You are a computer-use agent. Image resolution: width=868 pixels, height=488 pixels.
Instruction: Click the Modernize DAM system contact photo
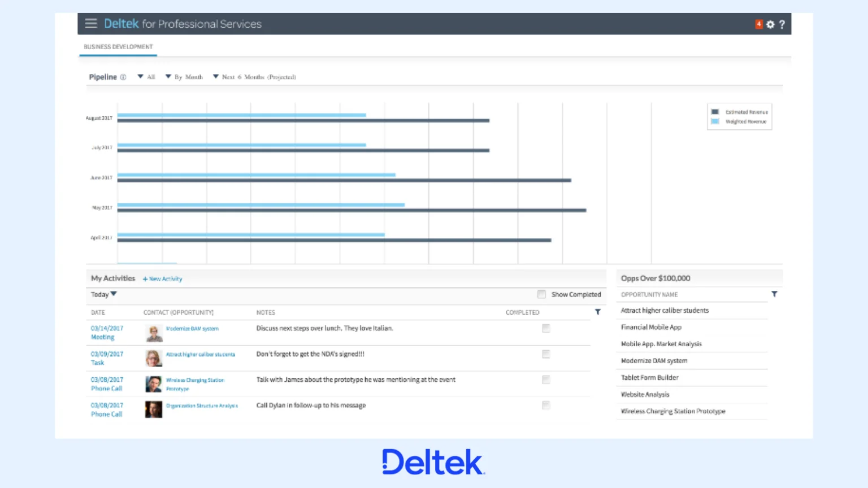(x=154, y=333)
